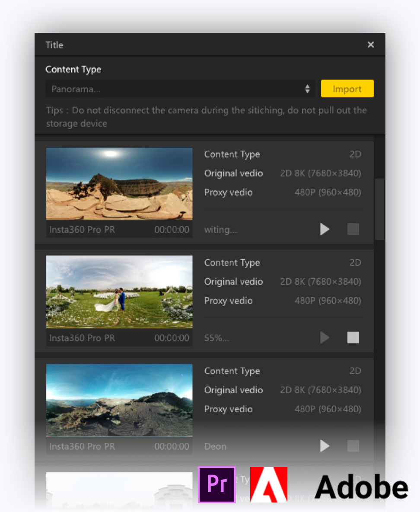Play the wedding video at 55%

[325, 338]
